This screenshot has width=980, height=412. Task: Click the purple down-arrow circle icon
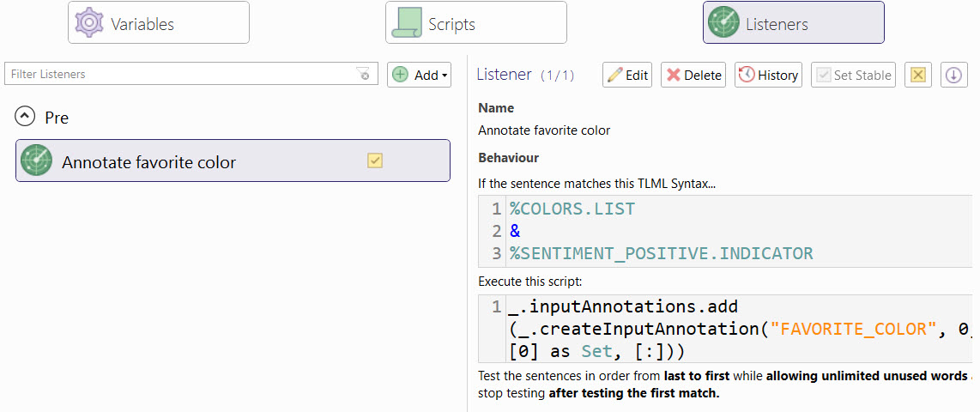(x=953, y=75)
